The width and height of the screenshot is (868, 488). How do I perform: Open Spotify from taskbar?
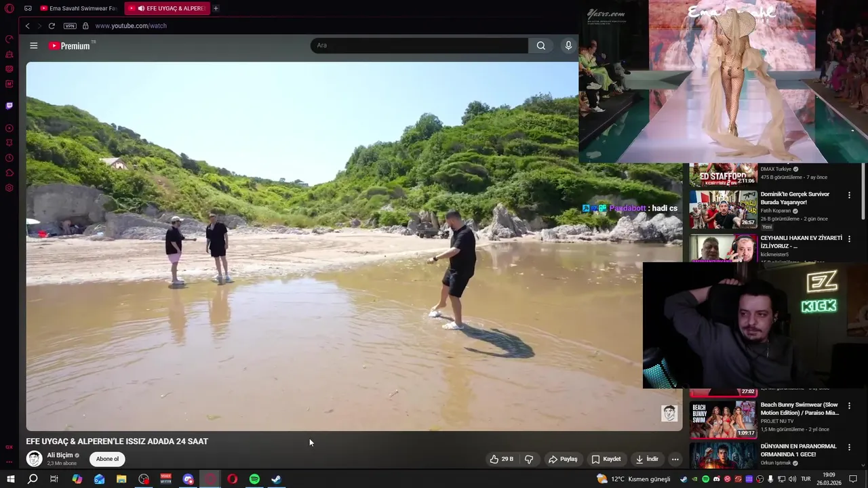tap(254, 479)
